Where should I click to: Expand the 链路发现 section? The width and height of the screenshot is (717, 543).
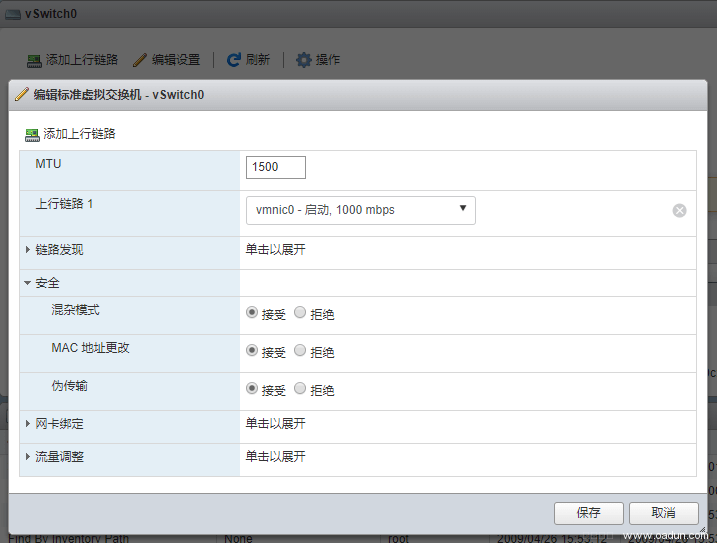pyautogui.click(x=28, y=250)
